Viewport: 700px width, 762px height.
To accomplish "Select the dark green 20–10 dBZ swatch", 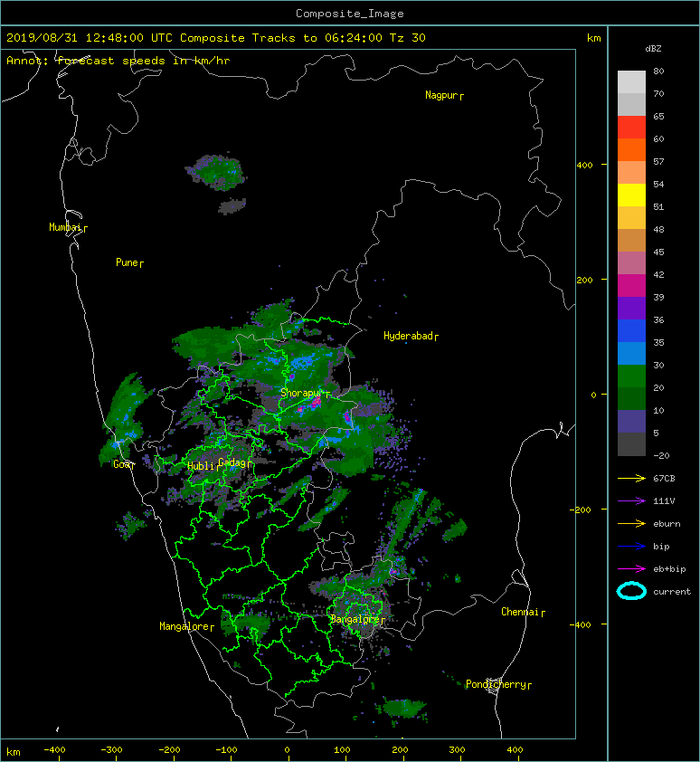I will 631,399.
